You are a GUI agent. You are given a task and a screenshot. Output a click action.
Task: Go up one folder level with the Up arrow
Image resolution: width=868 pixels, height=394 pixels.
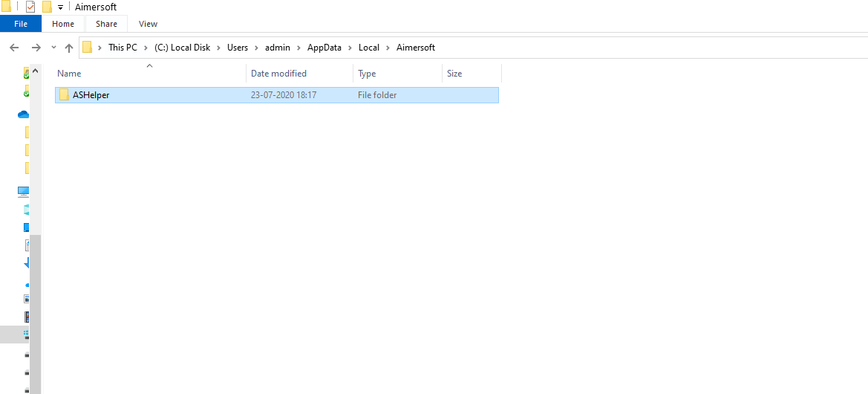tap(69, 48)
